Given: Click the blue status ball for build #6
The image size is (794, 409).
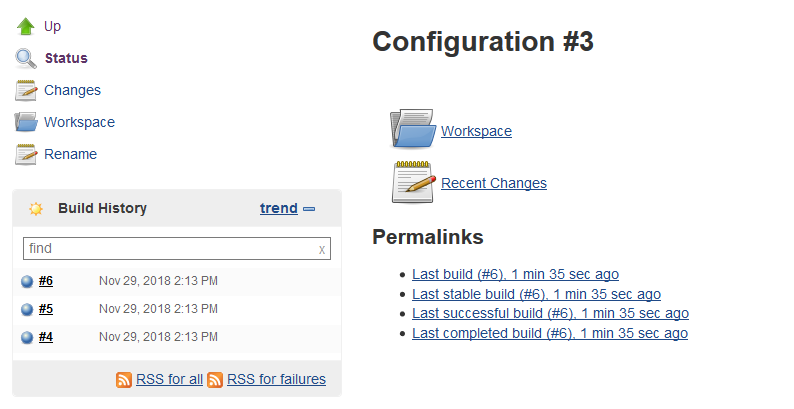Looking at the screenshot, I should click(27, 281).
